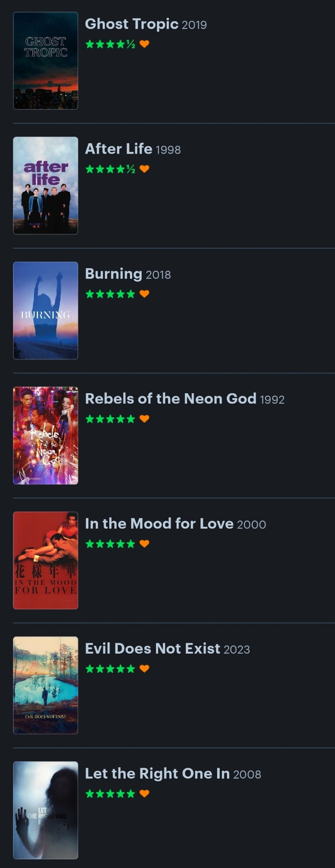This screenshot has height=868, width=335.
Task: Click the orange heart under After Life
Action: [144, 169]
